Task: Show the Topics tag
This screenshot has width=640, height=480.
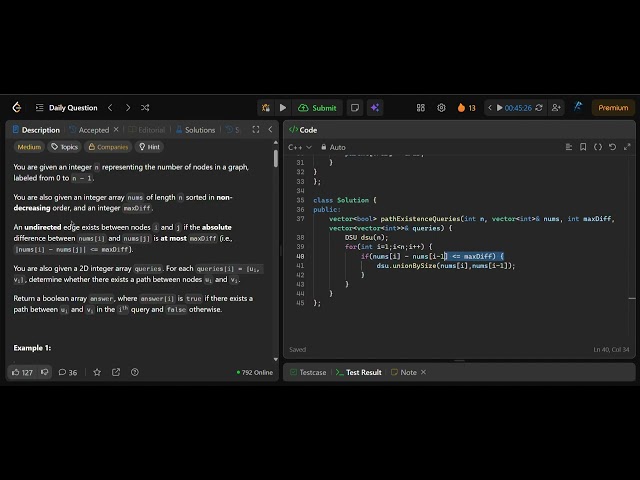Action: tap(64, 147)
